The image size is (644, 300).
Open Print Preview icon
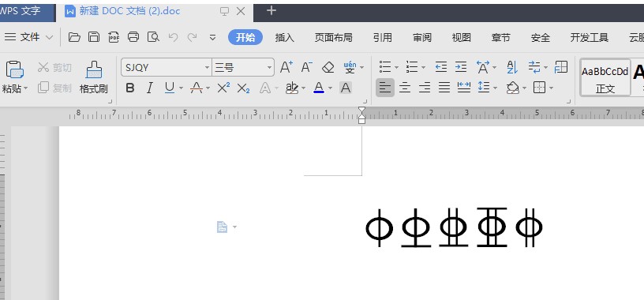point(153,37)
